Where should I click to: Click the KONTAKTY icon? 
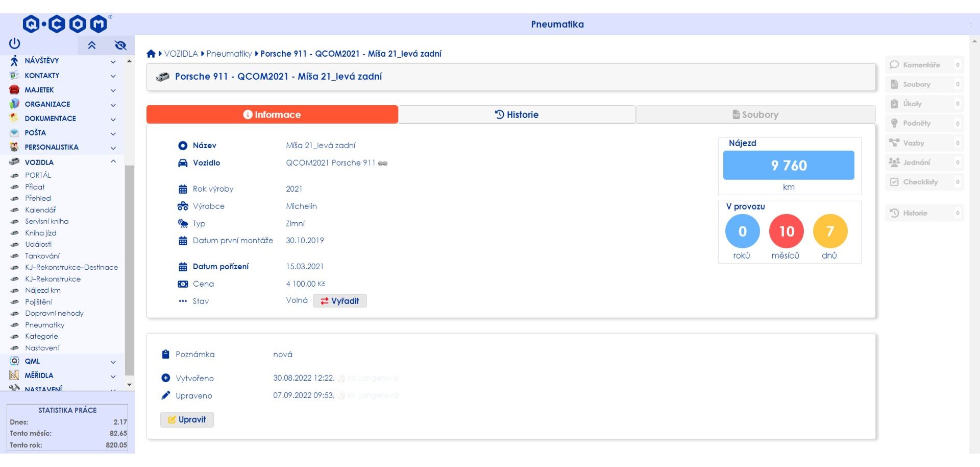14,76
